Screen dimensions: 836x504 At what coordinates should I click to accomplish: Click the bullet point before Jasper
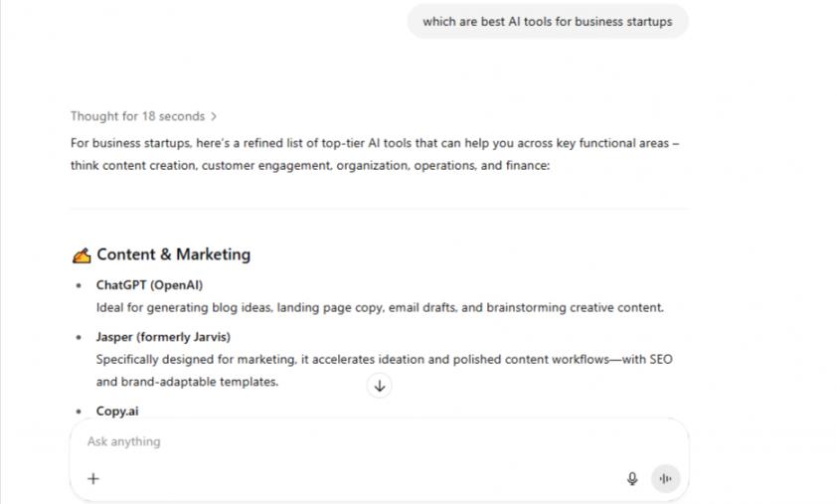pos(80,337)
